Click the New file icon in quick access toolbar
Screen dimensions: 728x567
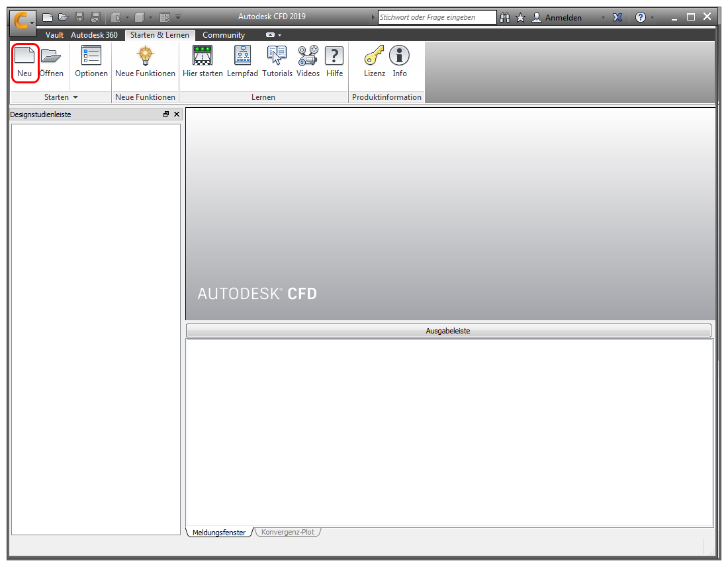pyautogui.click(x=48, y=17)
